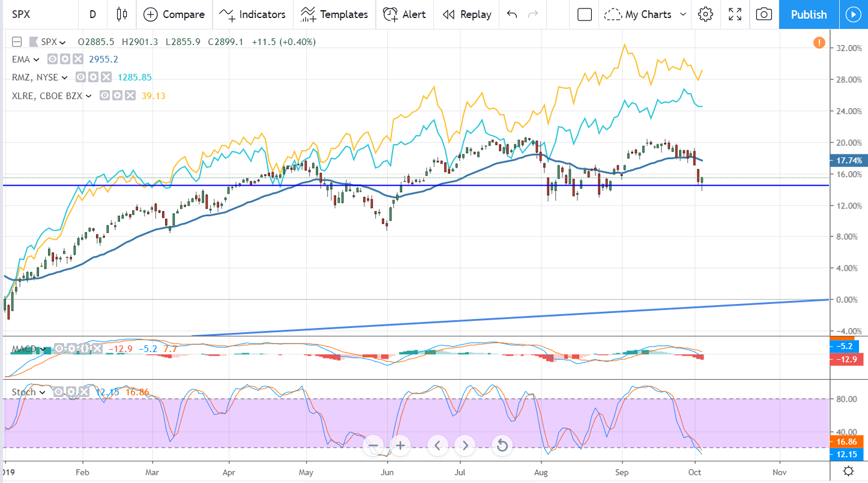Click the XLRE value 39.13
This screenshot has height=483, width=868.
[x=153, y=96]
